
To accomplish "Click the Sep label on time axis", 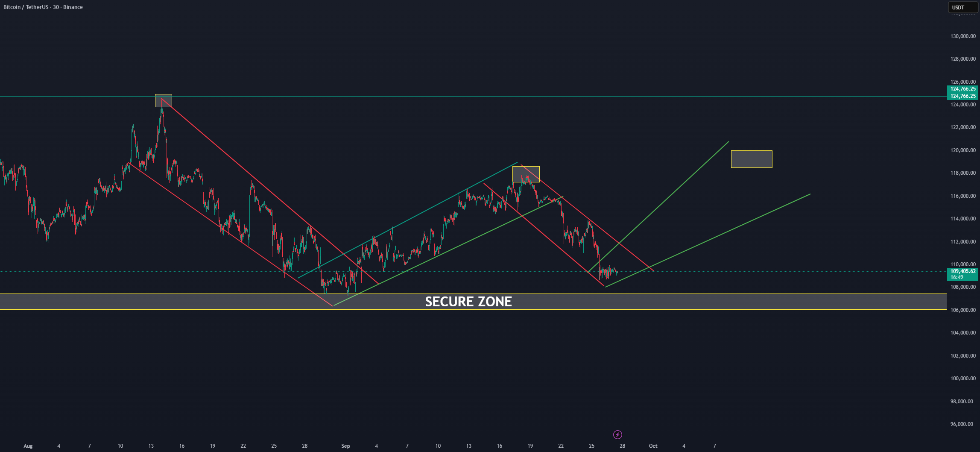I will pyautogui.click(x=345, y=446).
